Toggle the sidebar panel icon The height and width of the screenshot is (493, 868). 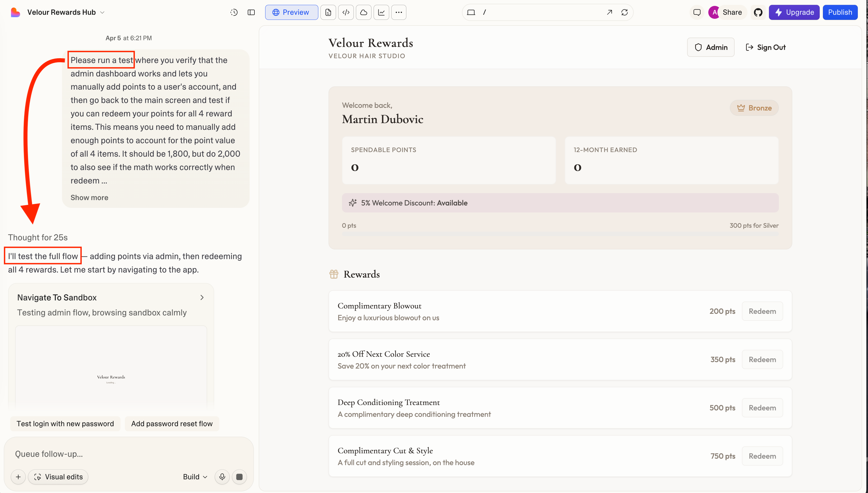tap(251, 12)
